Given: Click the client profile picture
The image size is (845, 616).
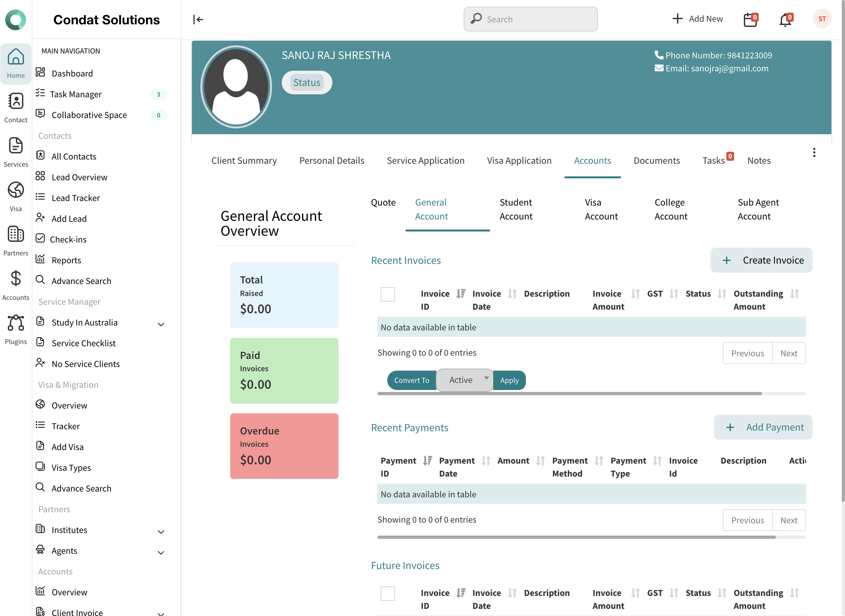Looking at the screenshot, I should click(x=236, y=87).
